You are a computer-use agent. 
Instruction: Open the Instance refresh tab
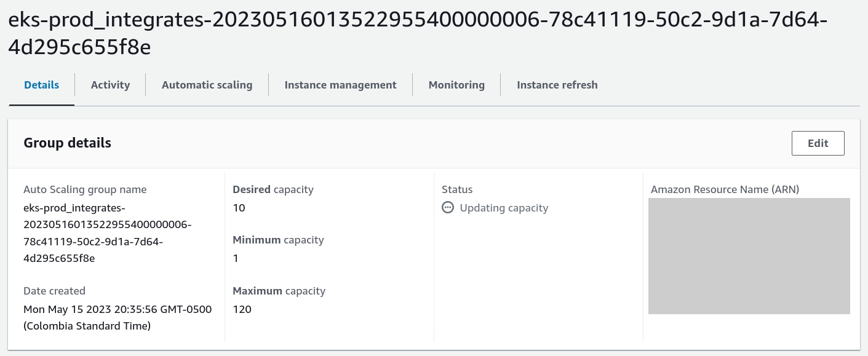coord(557,85)
